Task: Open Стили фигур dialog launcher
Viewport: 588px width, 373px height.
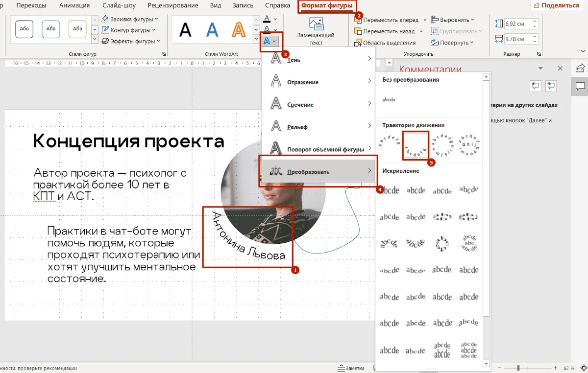Action: point(164,54)
